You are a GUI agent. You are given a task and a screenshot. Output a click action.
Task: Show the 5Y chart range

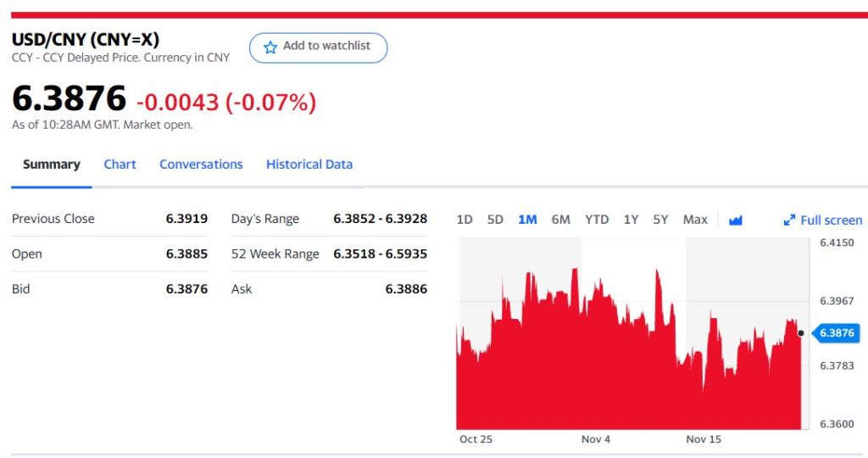click(x=660, y=220)
